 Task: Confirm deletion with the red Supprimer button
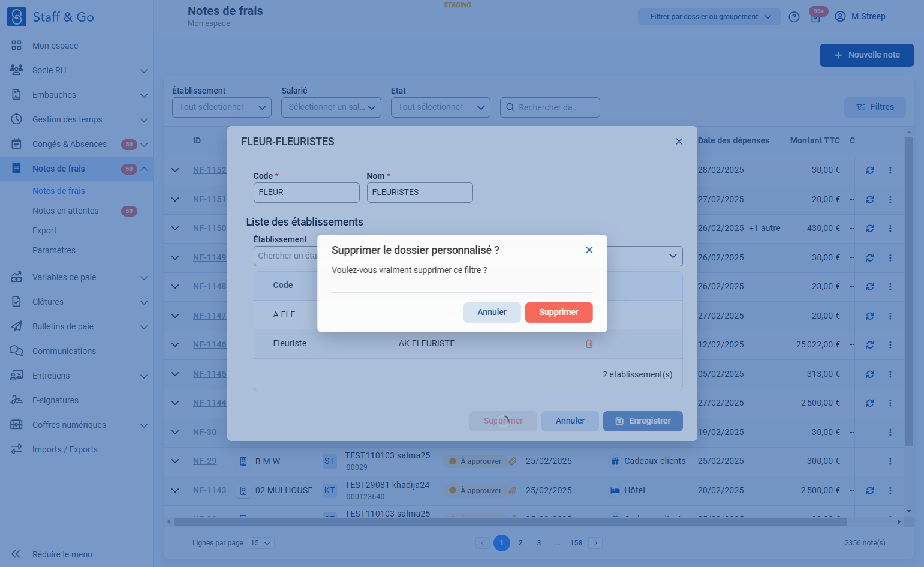(x=559, y=313)
